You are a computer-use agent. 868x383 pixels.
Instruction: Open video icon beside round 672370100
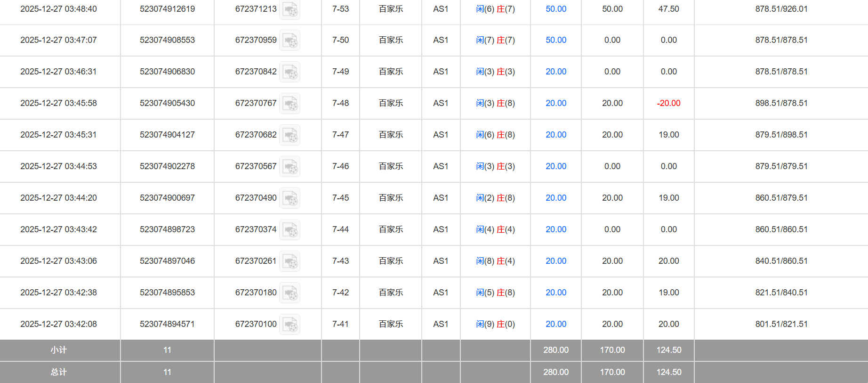[x=289, y=325]
